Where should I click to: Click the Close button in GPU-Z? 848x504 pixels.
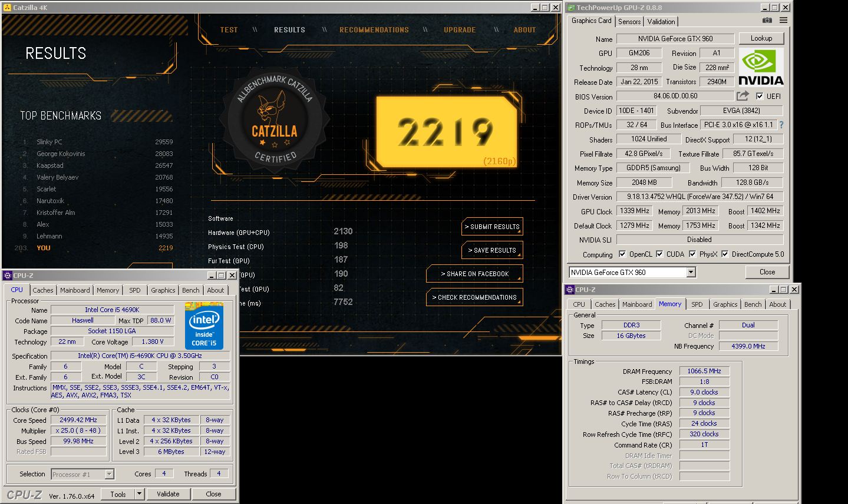767,272
